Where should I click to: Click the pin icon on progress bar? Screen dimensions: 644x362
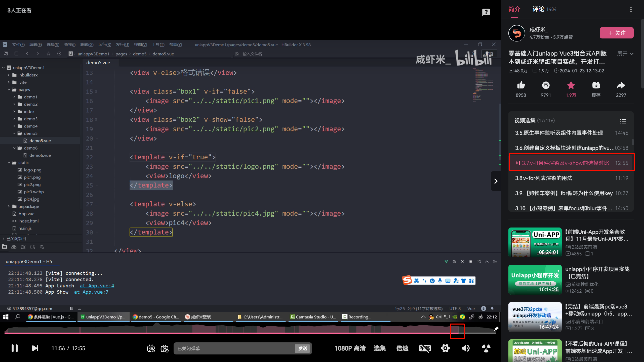coord(496,329)
